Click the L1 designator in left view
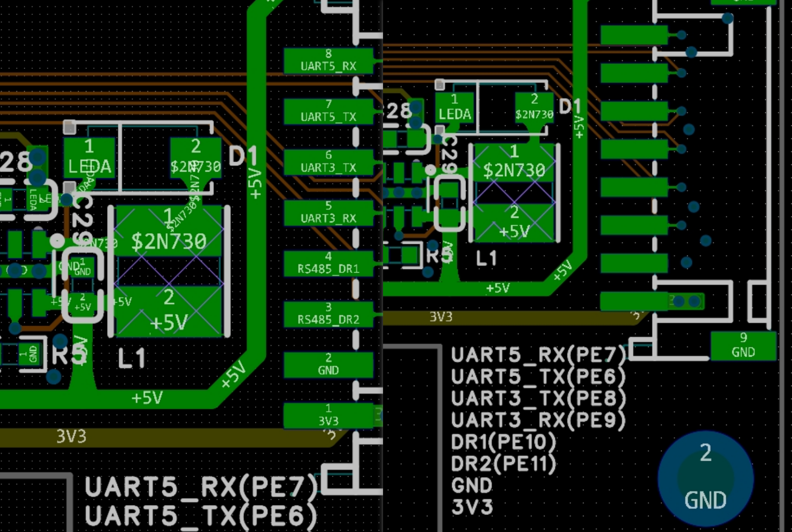The image size is (792, 532). coord(132,358)
